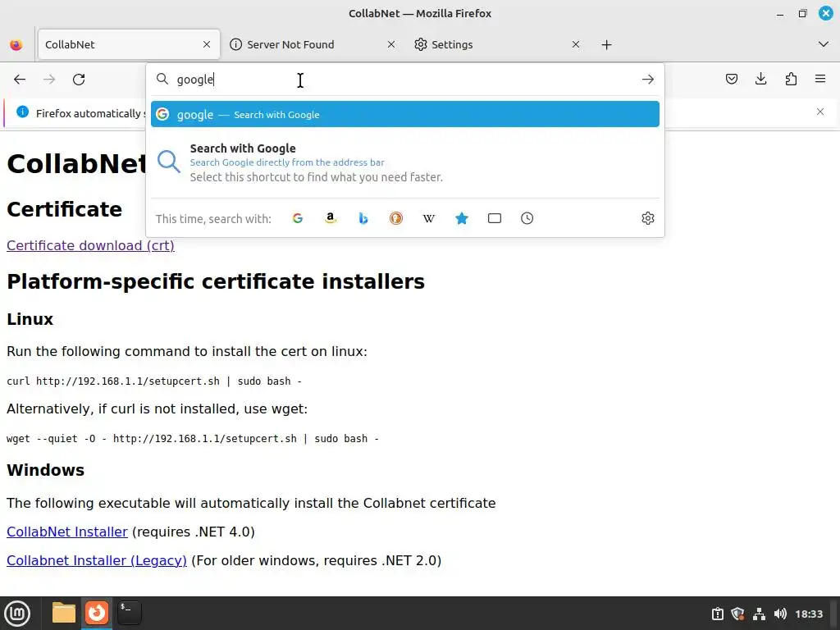
Task: Go back to the previous page
Action: coord(20,80)
